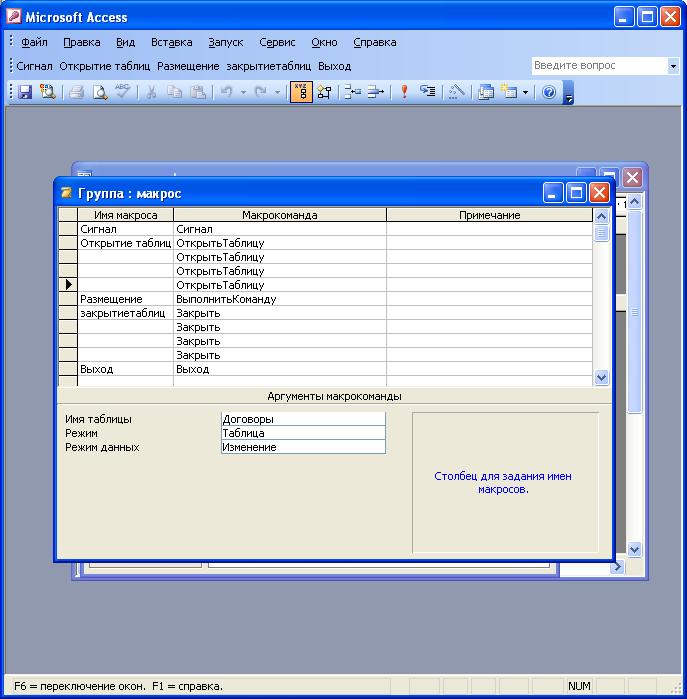Open the Файл menu
The height and width of the screenshot is (699, 687).
click(34, 42)
